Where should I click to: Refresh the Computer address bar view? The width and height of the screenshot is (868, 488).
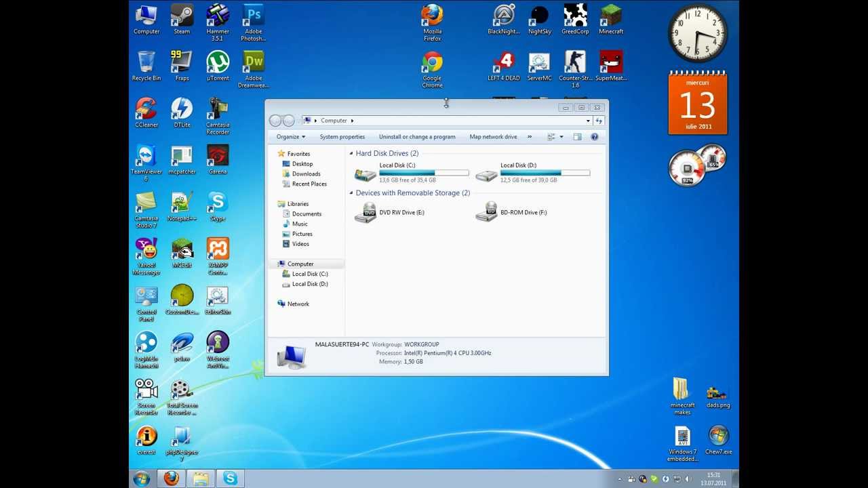pyautogui.click(x=598, y=121)
